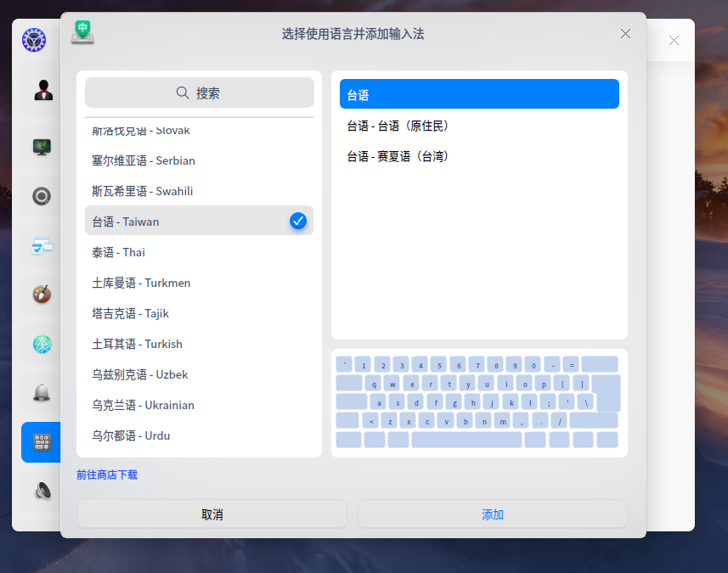Click the Control Center gear logo icon
The width and height of the screenshot is (728, 573).
tap(34, 39)
